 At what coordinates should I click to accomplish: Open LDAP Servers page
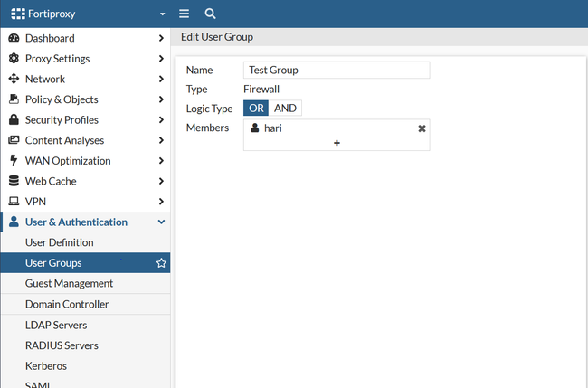tap(56, 325)
